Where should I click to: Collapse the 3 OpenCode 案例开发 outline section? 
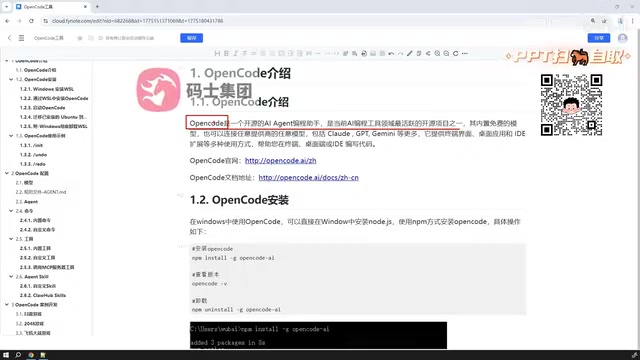7,304
